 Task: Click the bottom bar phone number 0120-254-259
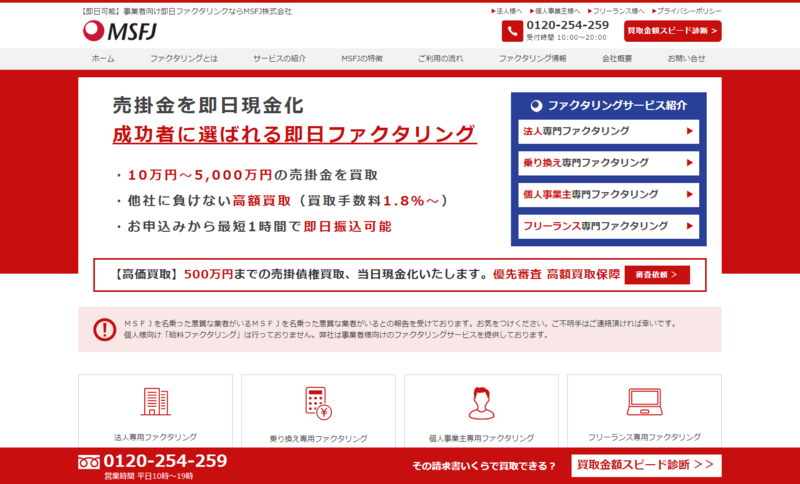[165, 461]
